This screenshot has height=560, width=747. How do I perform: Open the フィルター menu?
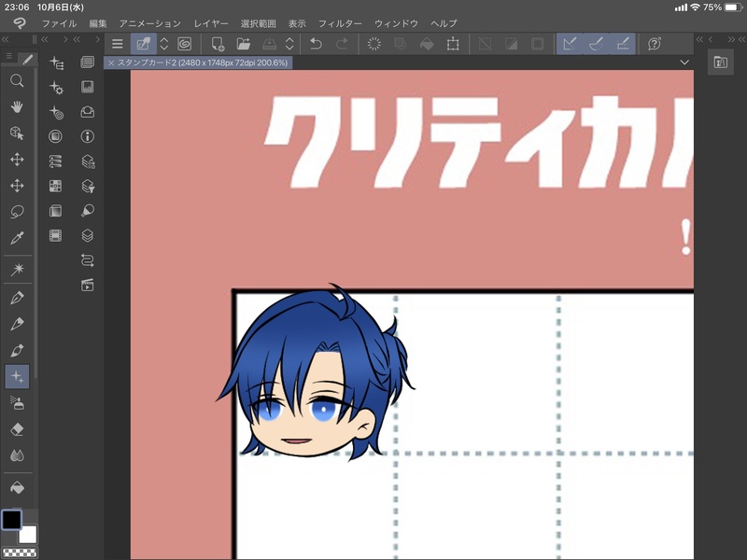pos(340,23)
